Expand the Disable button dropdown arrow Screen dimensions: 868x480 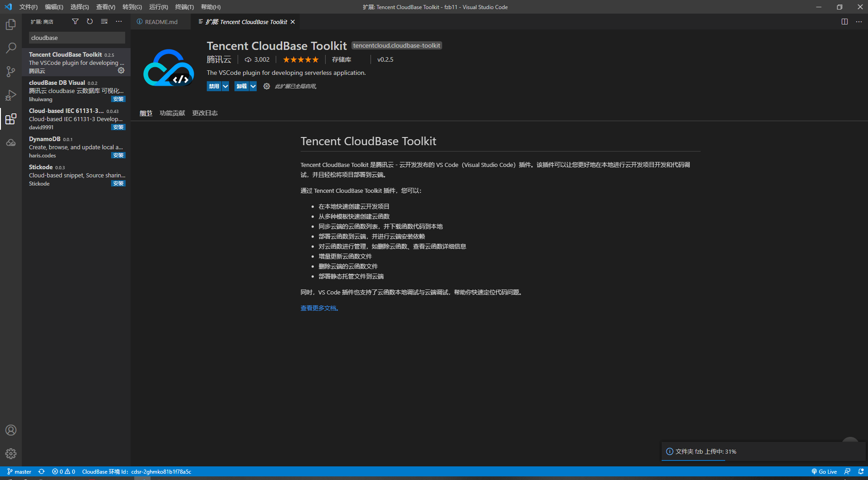pos(225,86)
